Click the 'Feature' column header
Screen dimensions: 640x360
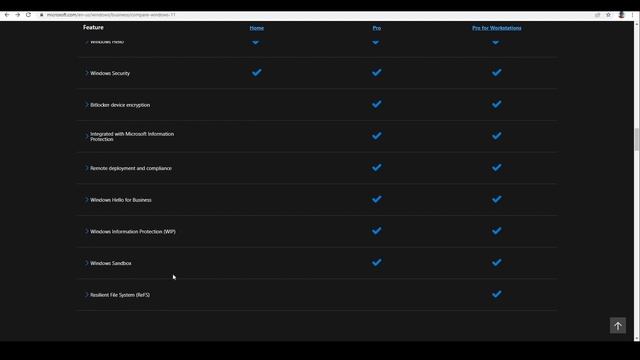93,27
